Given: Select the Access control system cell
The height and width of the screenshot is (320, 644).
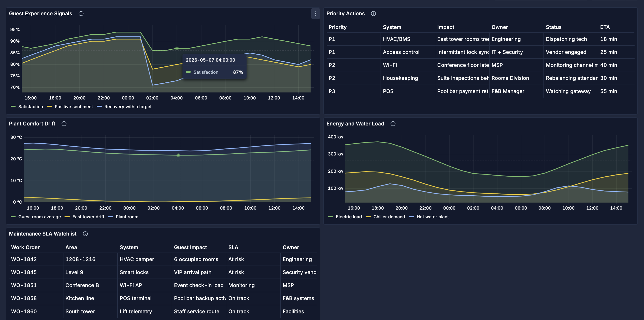Looking at the screenshot, I should point(407,52).
